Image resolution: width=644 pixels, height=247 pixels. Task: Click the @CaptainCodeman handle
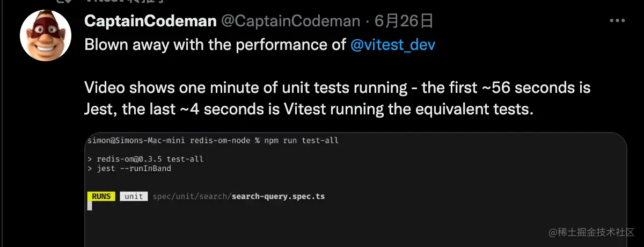click(x=290, y=21)
